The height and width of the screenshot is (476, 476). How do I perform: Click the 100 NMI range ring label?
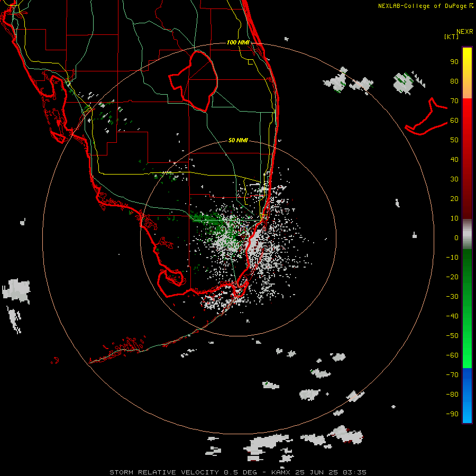coord(238,42)
